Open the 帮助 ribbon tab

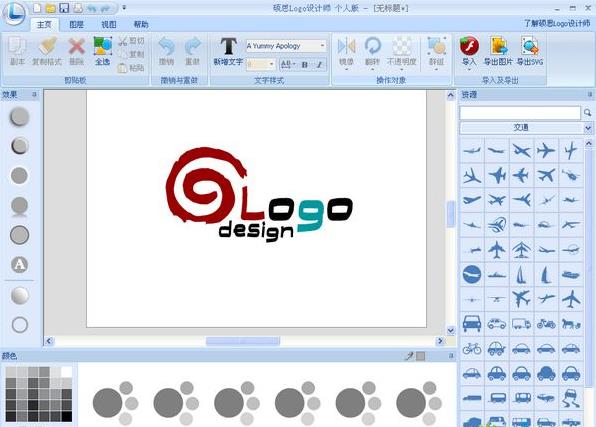click(x=141, y=24)
